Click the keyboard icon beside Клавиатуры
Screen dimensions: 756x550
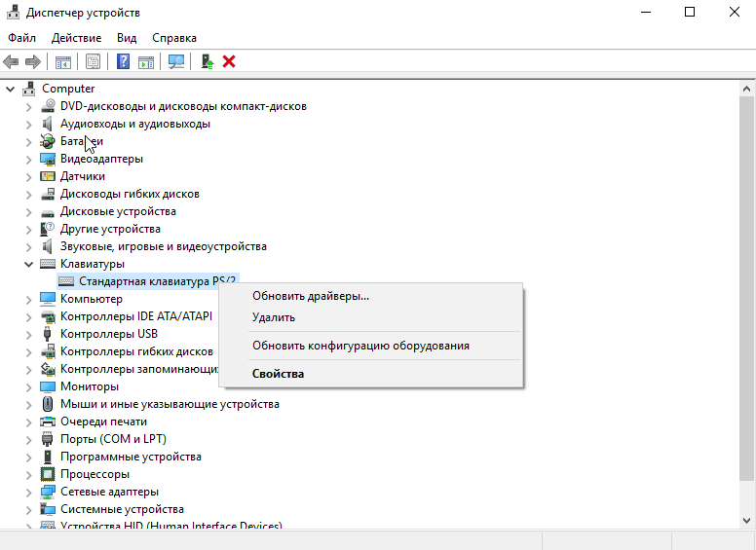click(48, 264)
